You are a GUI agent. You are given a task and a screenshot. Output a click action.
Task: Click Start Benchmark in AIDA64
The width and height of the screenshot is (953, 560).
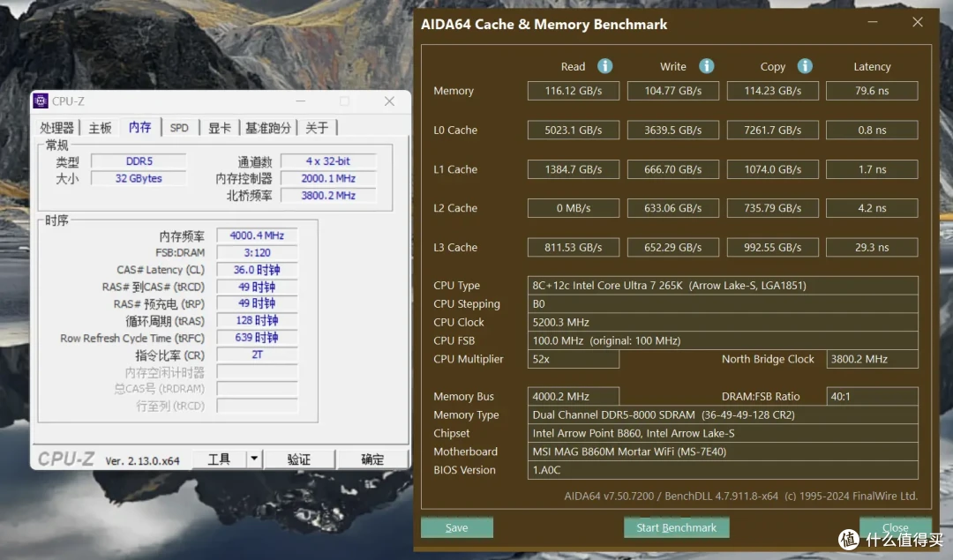coord(677,527)
